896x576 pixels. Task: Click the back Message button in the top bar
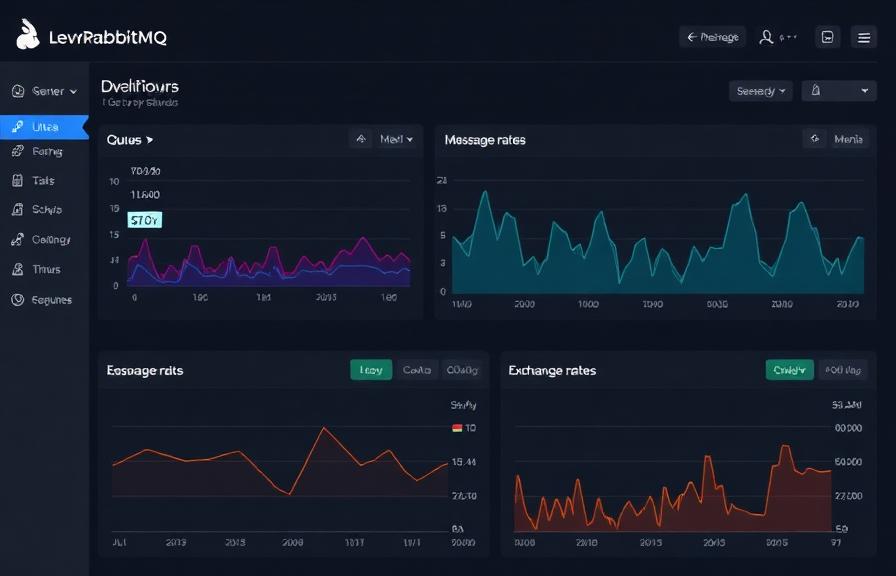coord(714,36)
